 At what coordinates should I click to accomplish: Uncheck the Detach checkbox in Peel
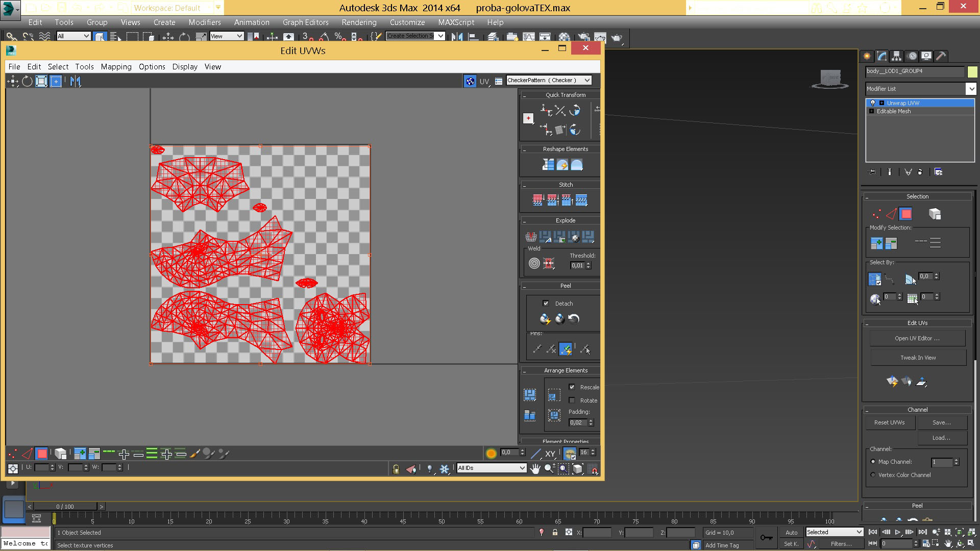pyautogui.click(x=546, y=304)
